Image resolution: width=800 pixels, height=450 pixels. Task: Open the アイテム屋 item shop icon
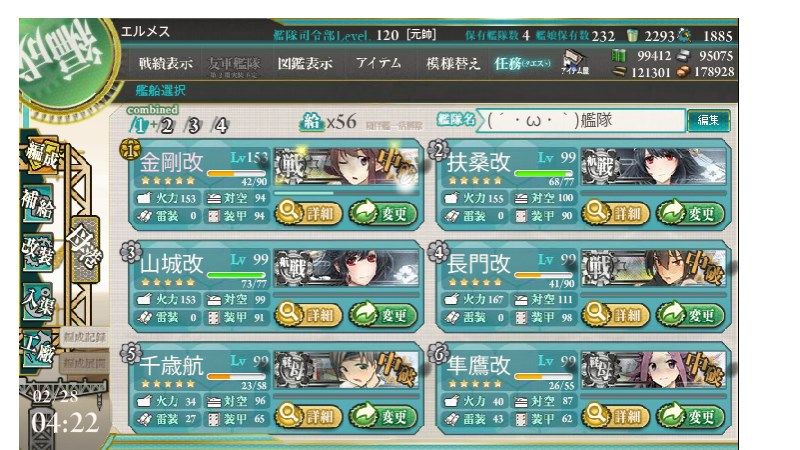(574, 63)
